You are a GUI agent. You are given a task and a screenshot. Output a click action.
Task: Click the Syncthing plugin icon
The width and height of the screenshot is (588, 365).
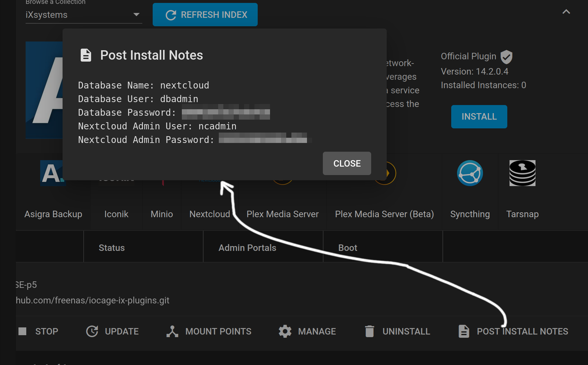[x=470, y=173]
